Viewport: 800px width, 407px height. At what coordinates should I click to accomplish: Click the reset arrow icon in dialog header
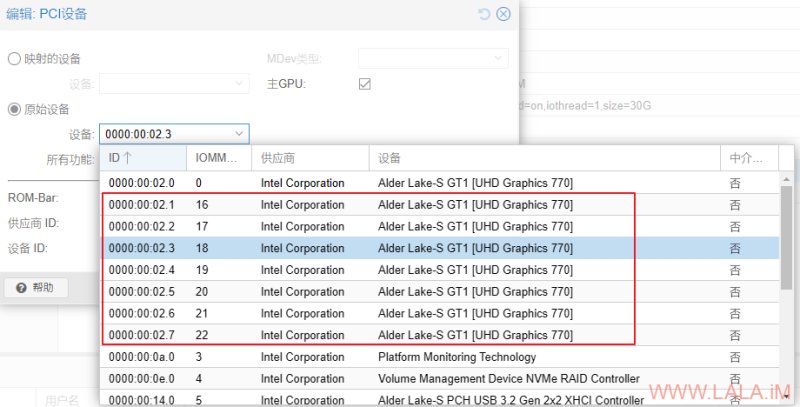[484, 14]
